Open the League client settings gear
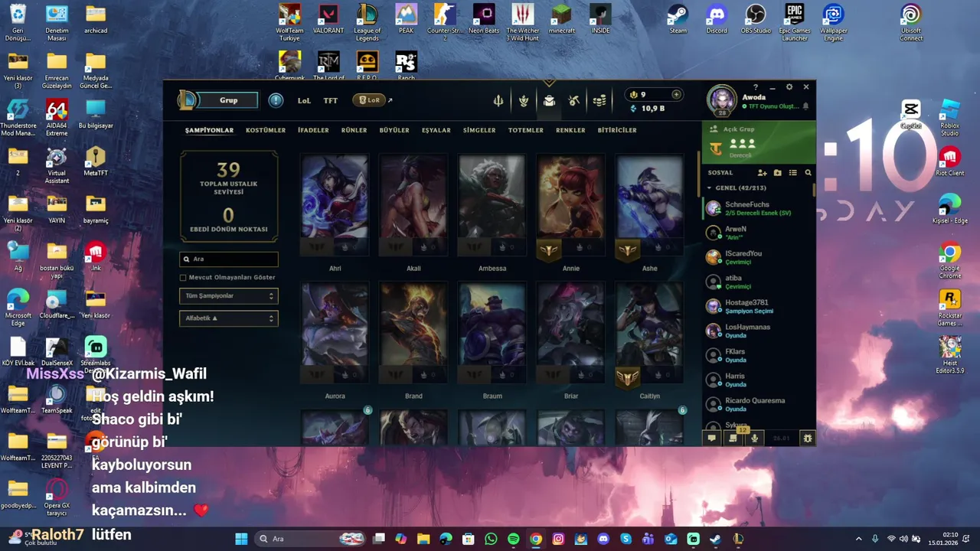The height and width of the screenshot is (551, 980). click(789, 87)
